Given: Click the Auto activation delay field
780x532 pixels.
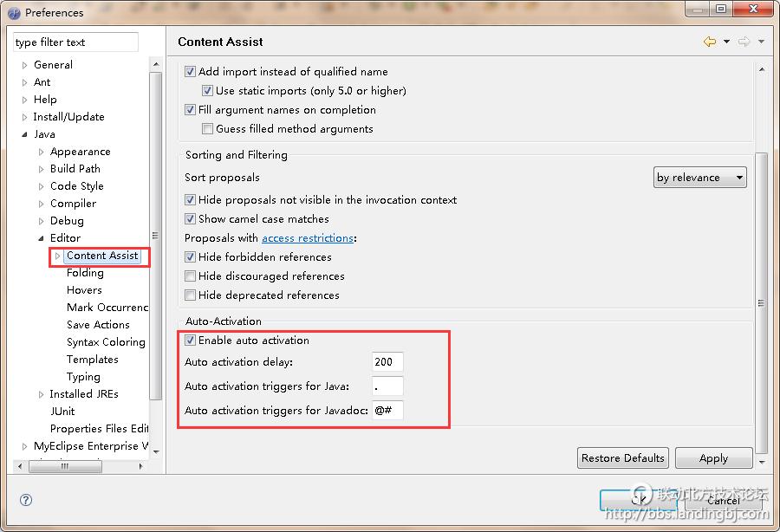Looking at the screenshot, I should (x=387, y=362).
